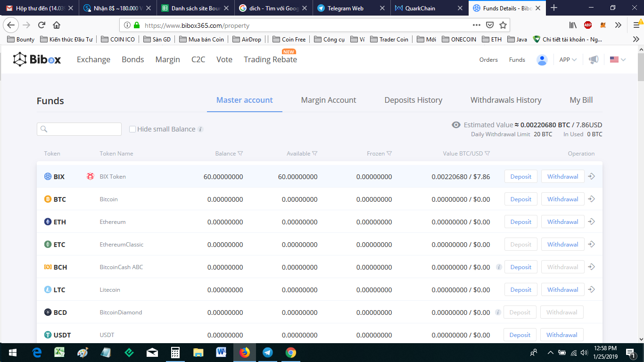Open the Funds link in header
This screenshot has width=644, height=362.
click(x=517, y=60)
